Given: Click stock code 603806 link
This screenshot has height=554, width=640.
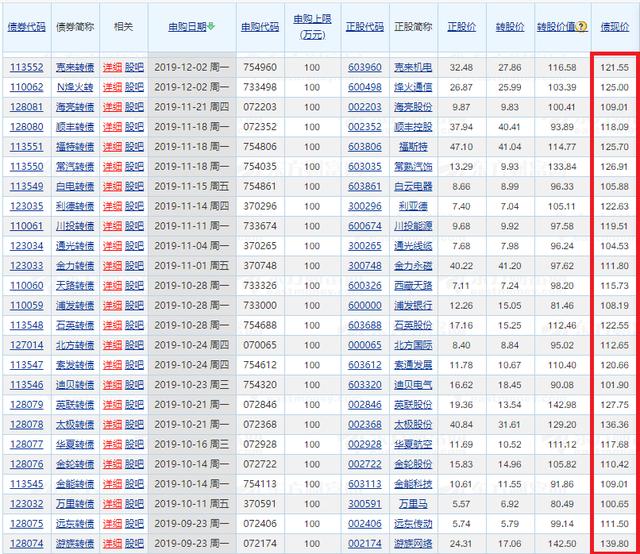Looking at the screenshot, I should [x=364, y=147].
